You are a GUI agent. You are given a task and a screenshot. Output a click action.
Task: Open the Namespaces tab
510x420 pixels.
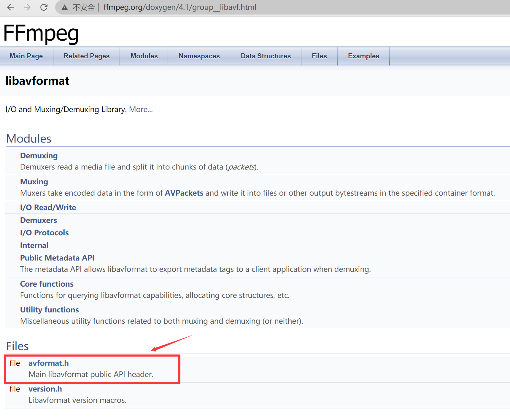point(199,56)
